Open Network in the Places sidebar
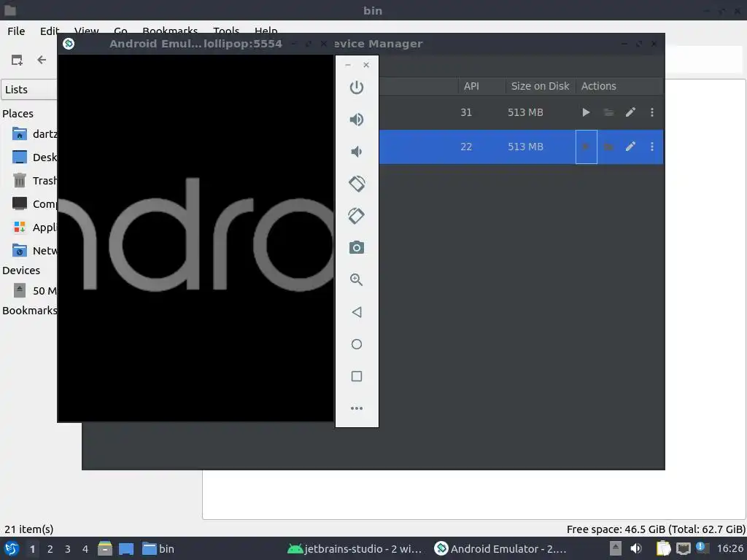 point(34,251)
